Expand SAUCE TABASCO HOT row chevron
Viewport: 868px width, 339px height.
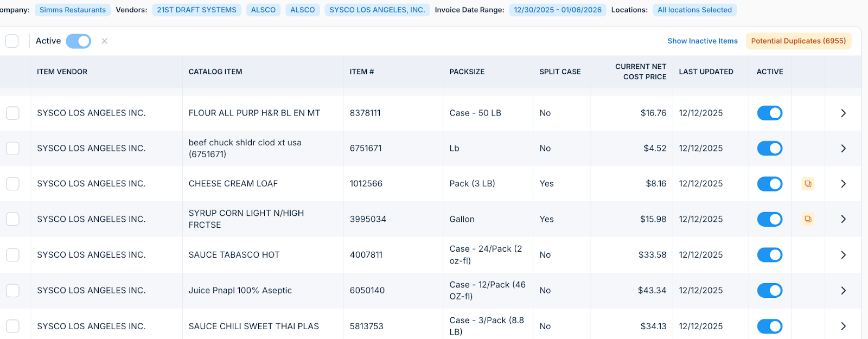(843, 255)
